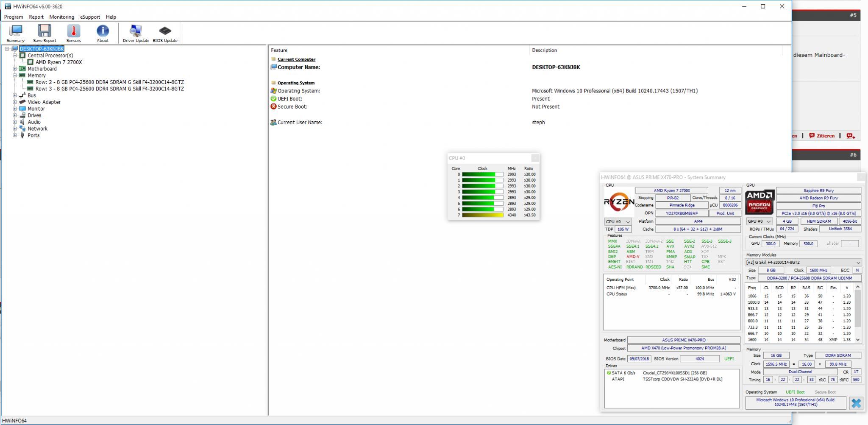Click the TSSTcorp CDDVDW SH-222AB entry
This screenshot has width=868, height=425.
[x=682, y=379]
